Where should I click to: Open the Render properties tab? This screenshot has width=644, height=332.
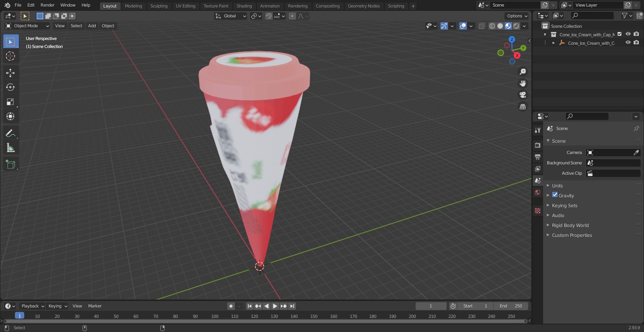[537, 145]
